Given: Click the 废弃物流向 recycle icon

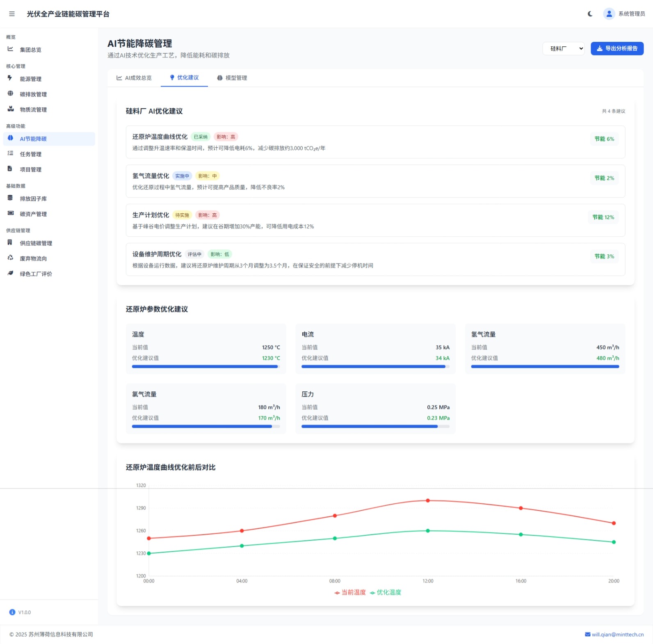Looking at the screenshot, I should 10,258.
